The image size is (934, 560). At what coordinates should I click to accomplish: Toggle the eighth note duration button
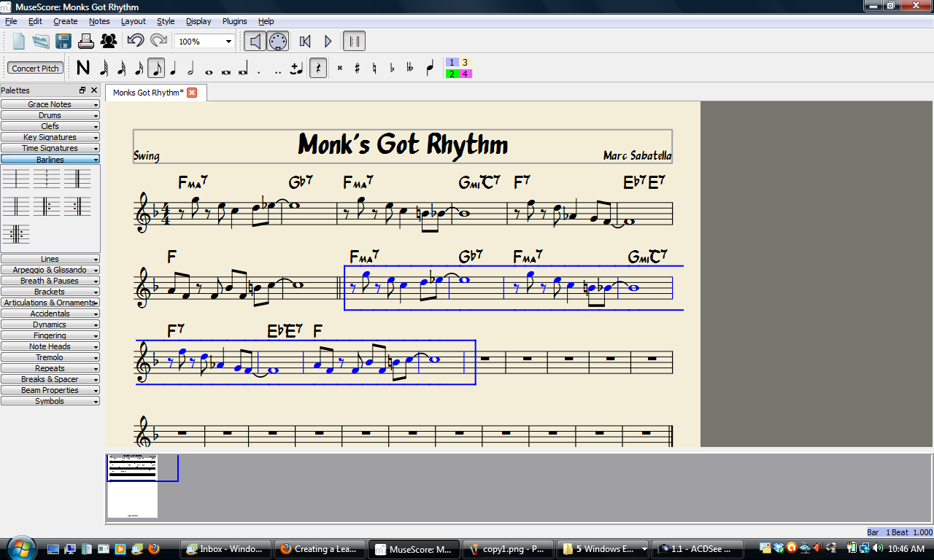(x=156, y=69)
